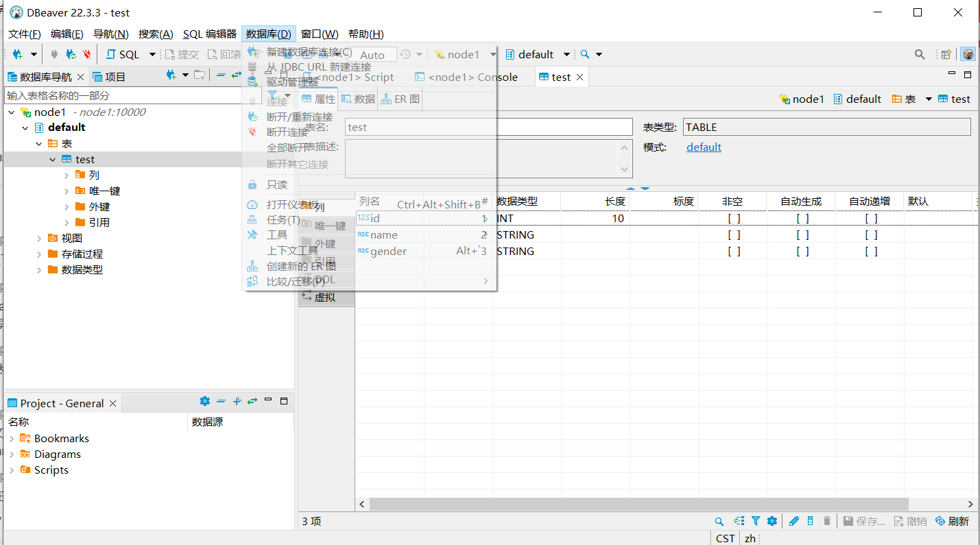Click the default schema link
This screenshot has width=980, height=545.
(704, 147)
